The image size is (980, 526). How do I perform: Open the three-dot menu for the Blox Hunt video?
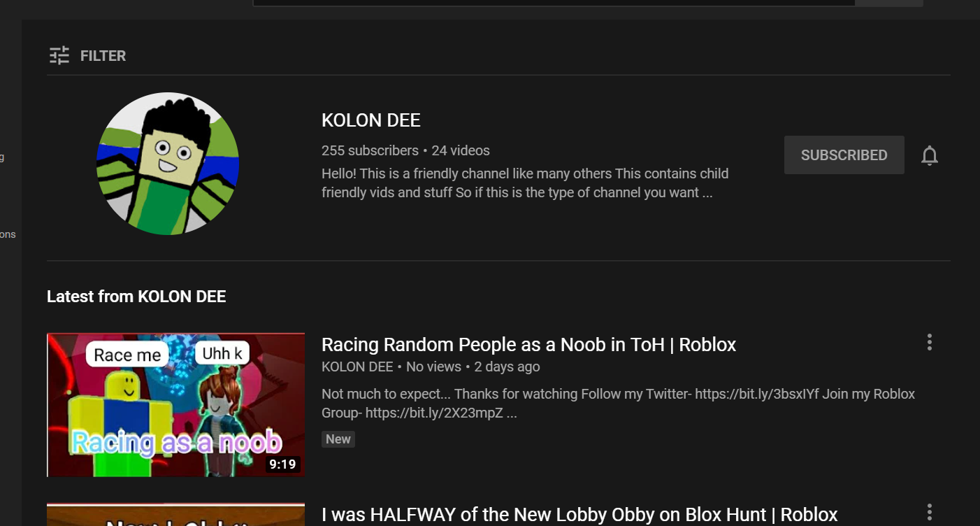coord(929,513)
